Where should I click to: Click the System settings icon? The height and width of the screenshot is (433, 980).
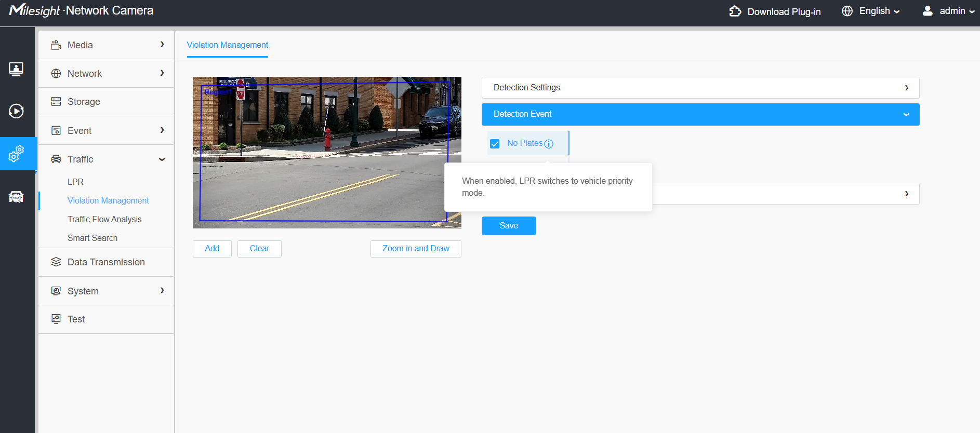click(56, 291)
